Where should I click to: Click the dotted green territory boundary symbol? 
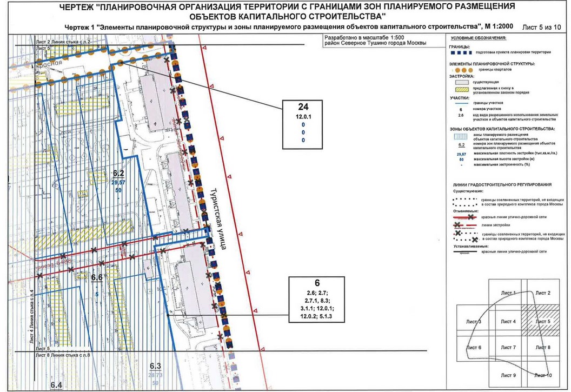(x=464, y=202)
